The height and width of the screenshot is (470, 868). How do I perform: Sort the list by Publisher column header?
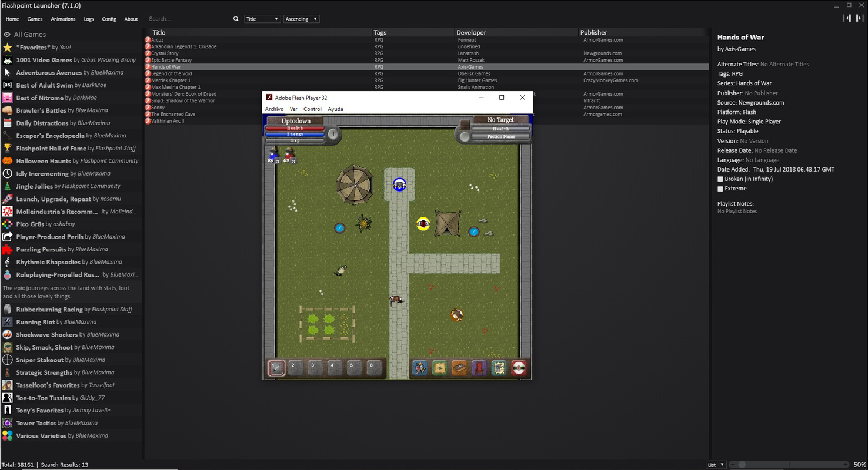point(644,32)
